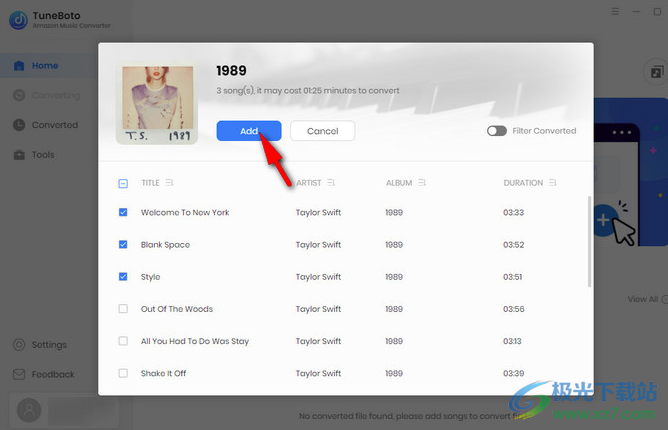The height and width of the screenshot is (430, 668).
Task: Click duration 03:52
Action: click(513, 245)
